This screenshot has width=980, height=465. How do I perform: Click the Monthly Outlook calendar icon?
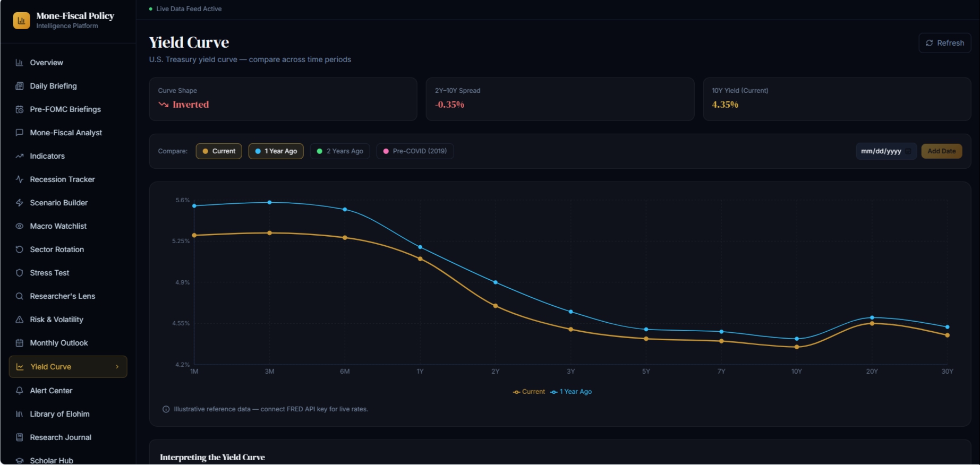[20, 343]
